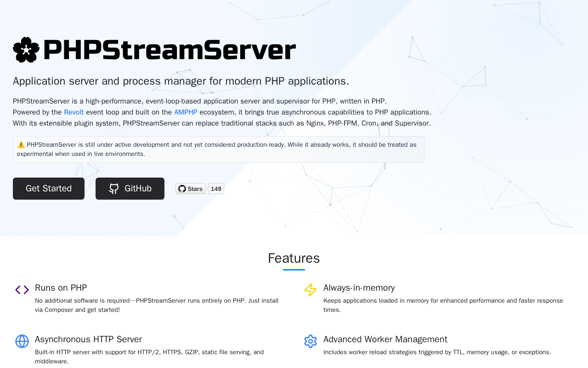Open the Get Started button
Screen dimensions: 588x368
[49, 189]
